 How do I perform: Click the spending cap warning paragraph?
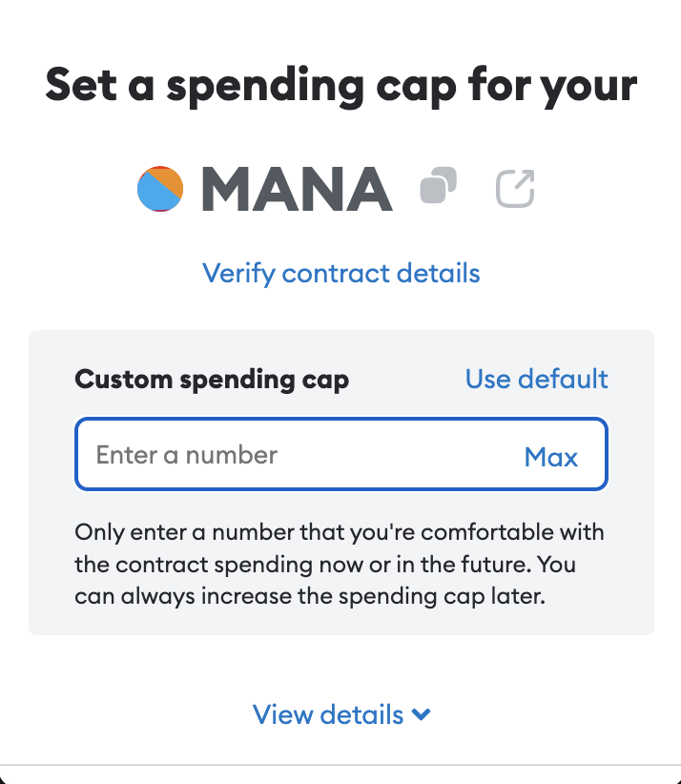[340, 564]
